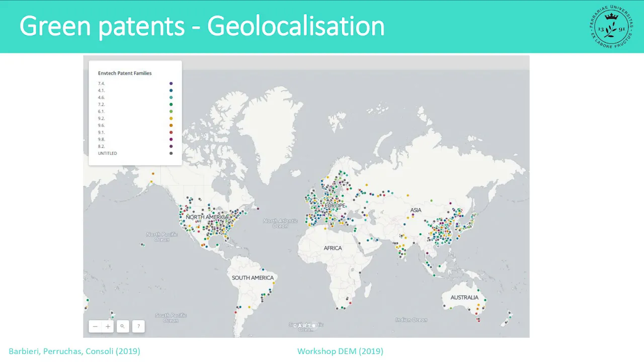This screenshot has height=362, width=644.
Task: Click the 9.8. legend color dot
Action: pos(171,139)
